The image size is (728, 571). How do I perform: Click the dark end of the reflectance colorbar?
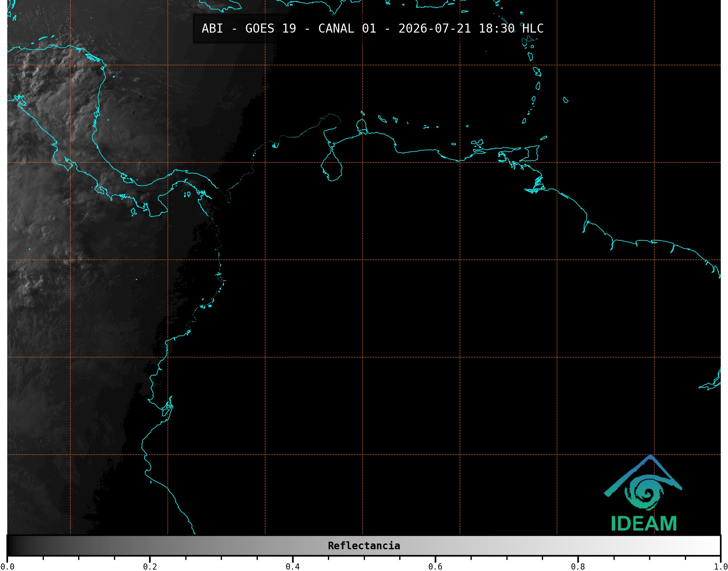click(12, 546)
